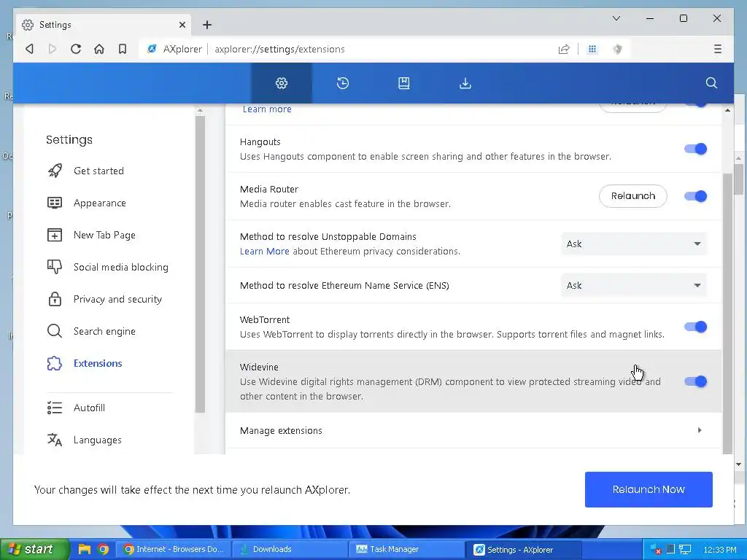747x560 pixels.
Task: Select Extensions in the sidebar
Action: 98,363
